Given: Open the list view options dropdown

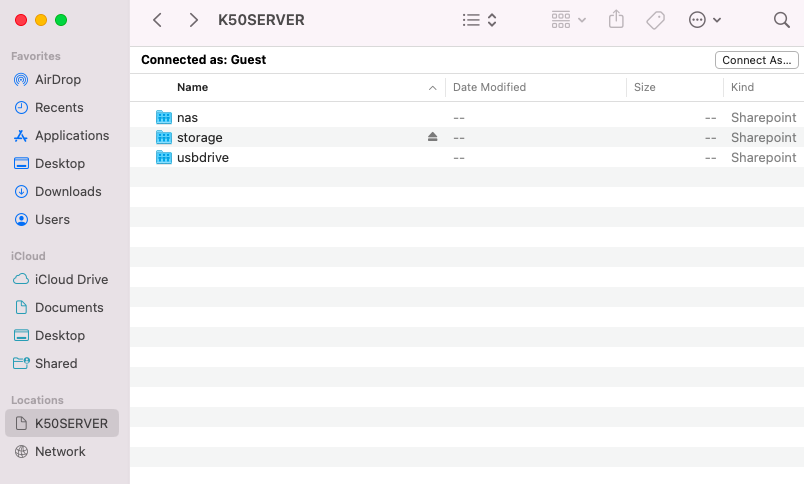Looking at the screenshot, I should coord(480,20).
